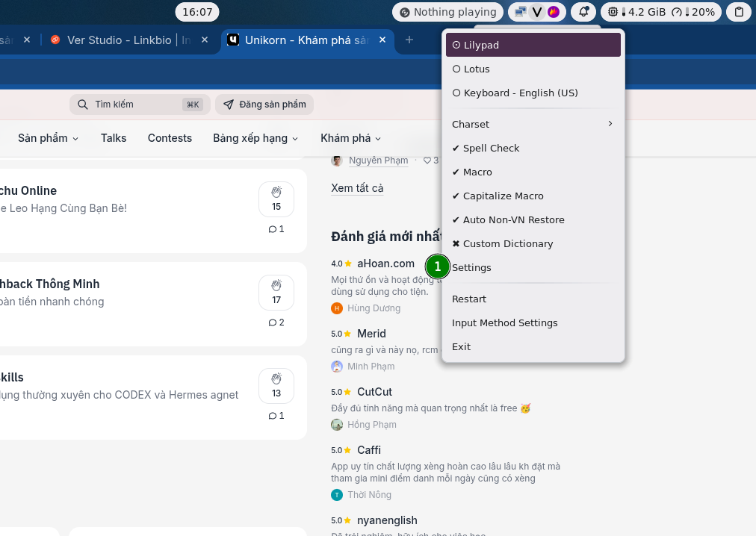Open the aHoan.com review
756x536 pixels.
385,264
